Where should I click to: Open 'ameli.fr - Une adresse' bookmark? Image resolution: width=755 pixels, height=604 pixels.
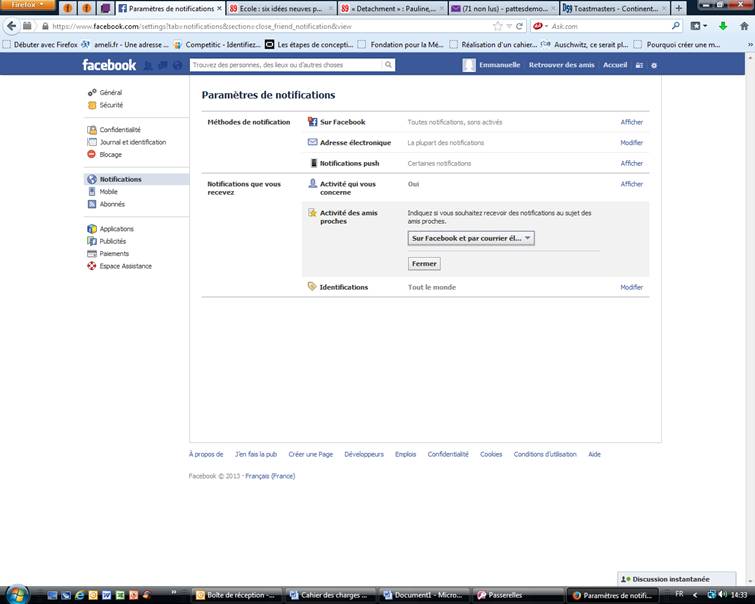(125, 45)
